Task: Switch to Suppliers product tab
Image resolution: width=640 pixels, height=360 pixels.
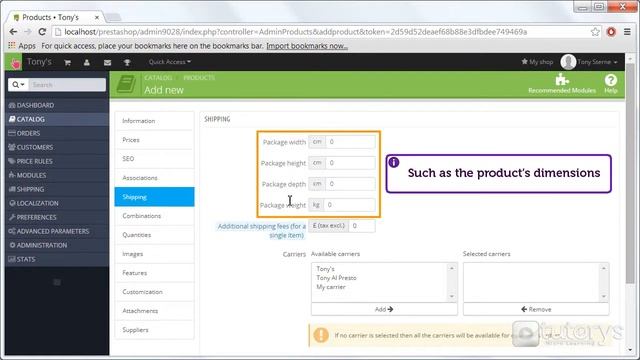Action: (x=154, y=330)
